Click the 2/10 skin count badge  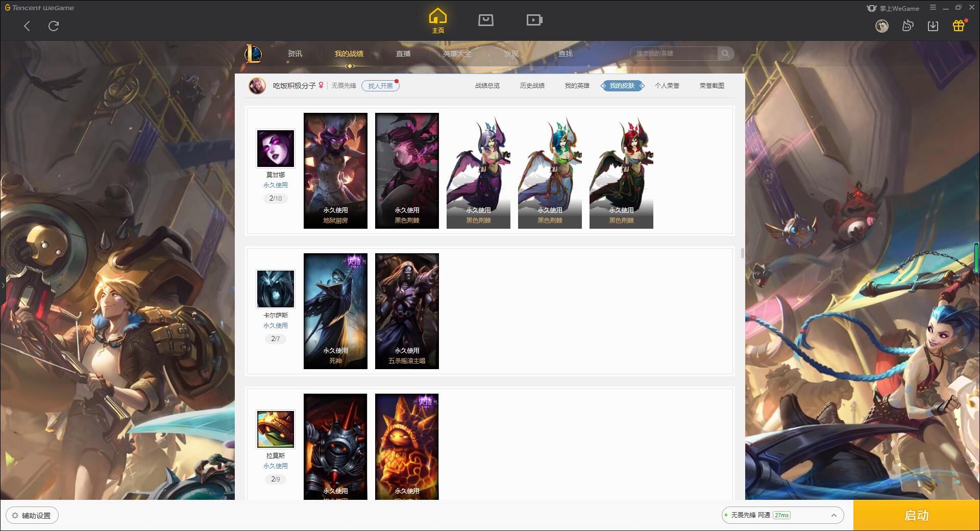click(276, 198)
